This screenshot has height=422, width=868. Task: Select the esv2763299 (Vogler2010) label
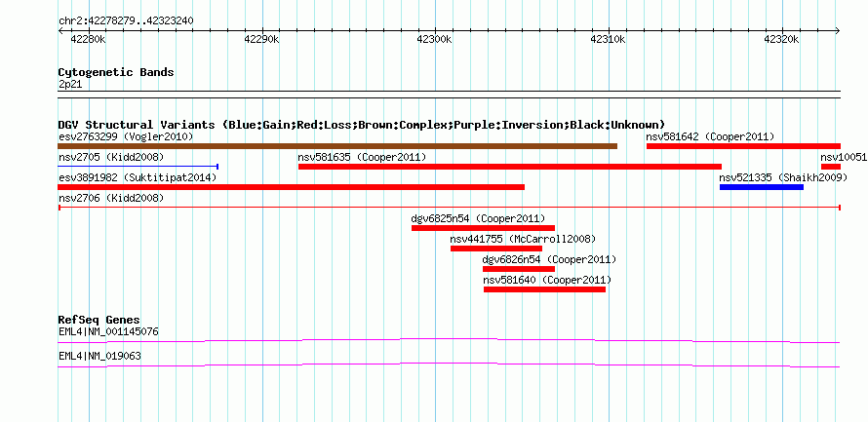click(126, 136)
